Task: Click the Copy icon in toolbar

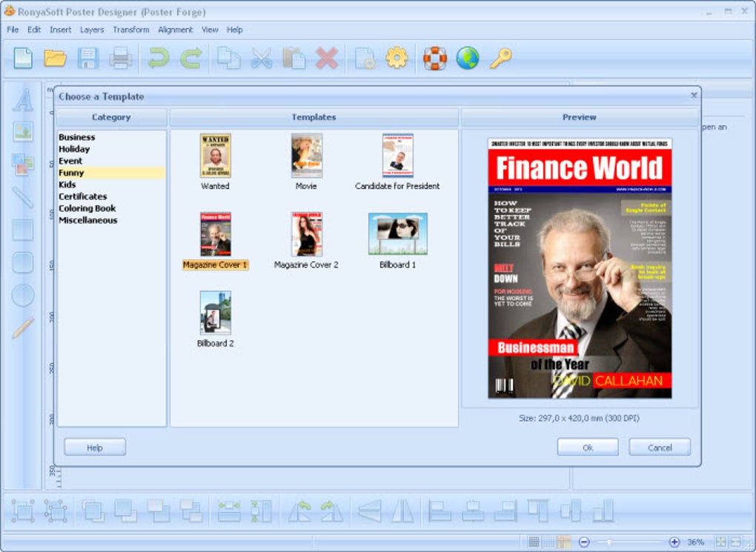Action: [x=228, y=59]
